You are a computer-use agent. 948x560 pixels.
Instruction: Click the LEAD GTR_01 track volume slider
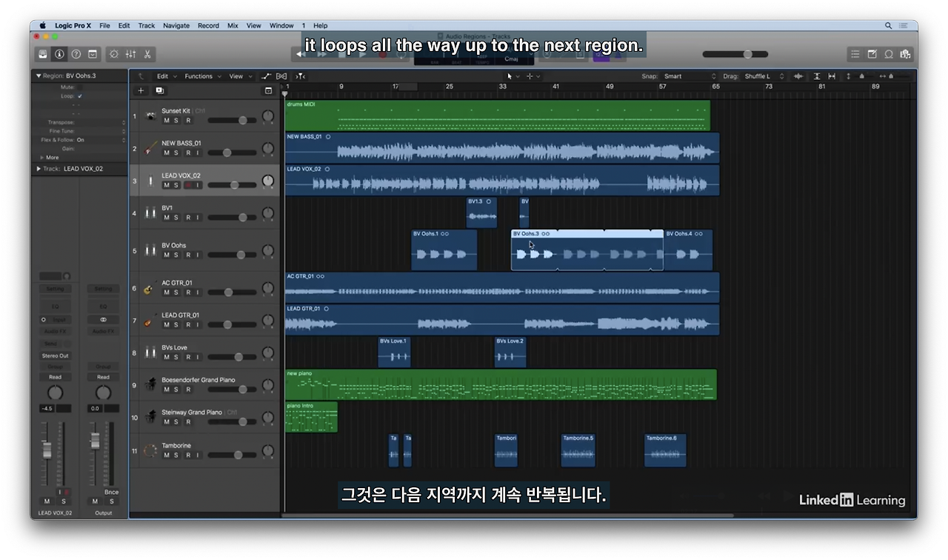tap(232, 324)
